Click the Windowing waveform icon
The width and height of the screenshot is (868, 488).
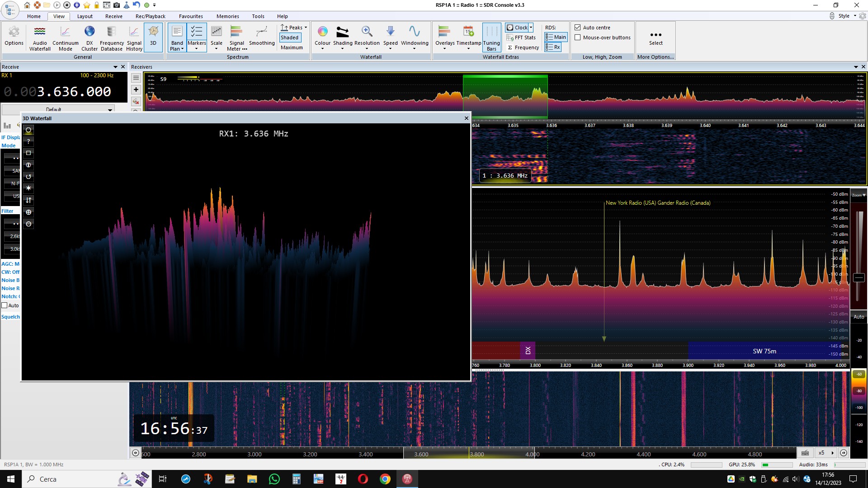click(x=414, y=32)
